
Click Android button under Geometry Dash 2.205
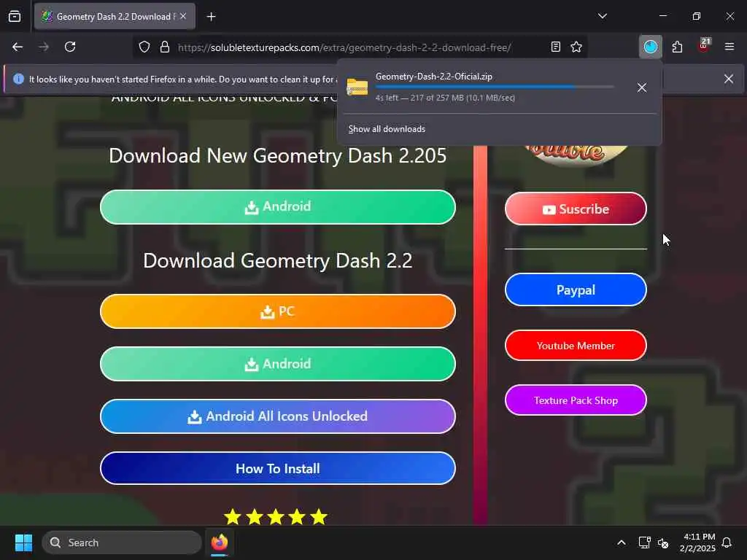pos(278,207)
